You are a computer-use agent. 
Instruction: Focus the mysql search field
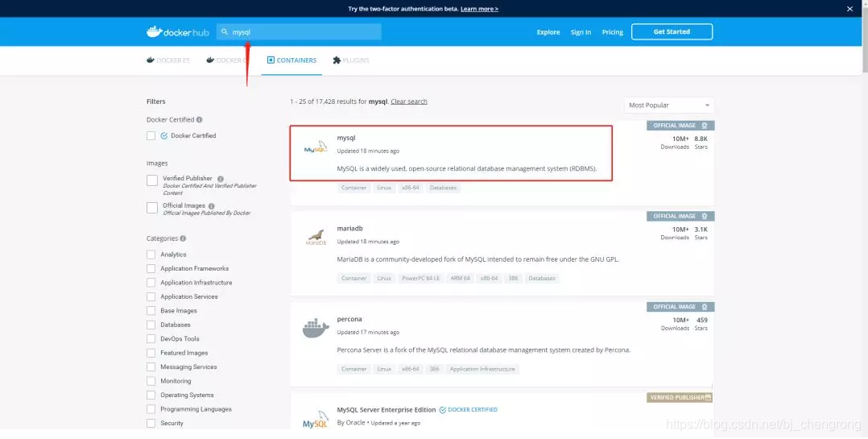tap(299, 32)
